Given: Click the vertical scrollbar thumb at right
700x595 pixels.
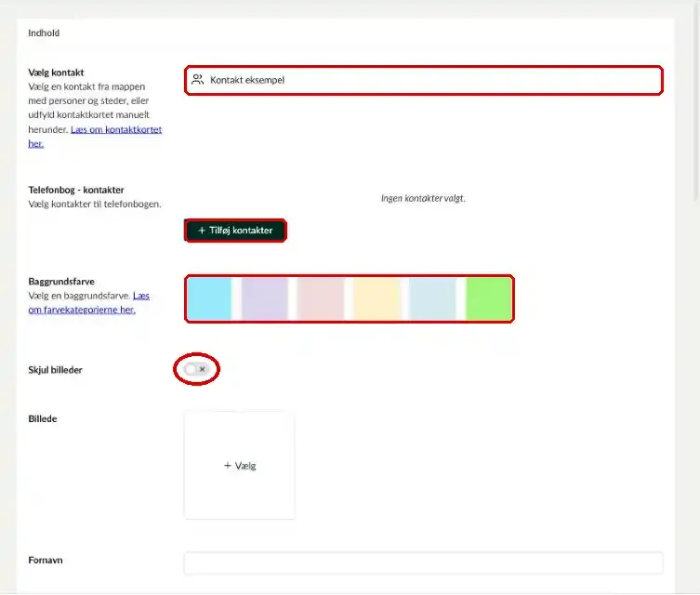Looking at the screenshot, I should coord(696,102).
